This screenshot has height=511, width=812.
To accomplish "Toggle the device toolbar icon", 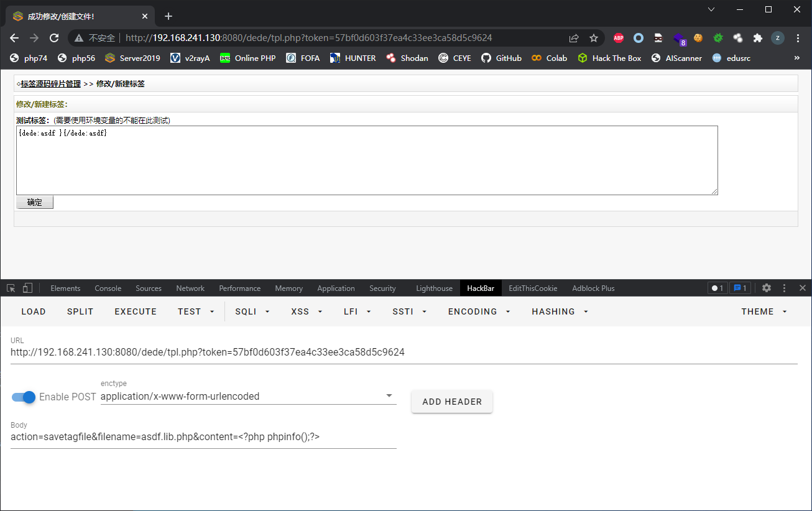I will coord(27,288).
